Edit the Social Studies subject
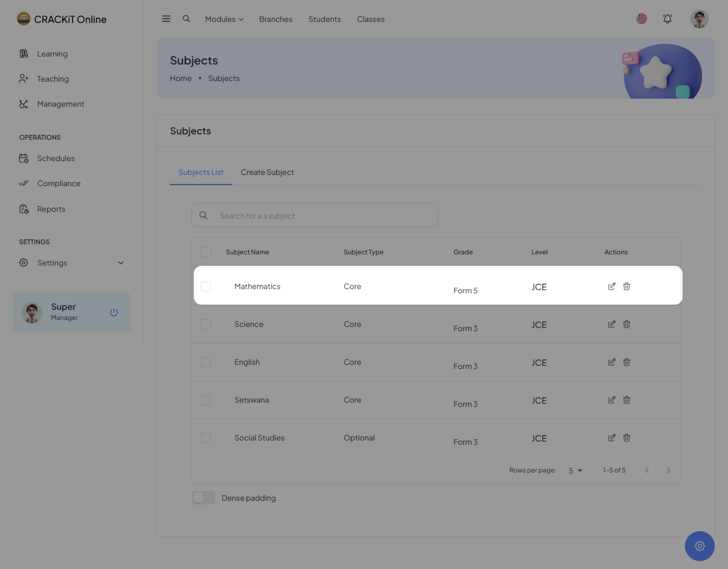This screenshot has width=728, height=569. [611, 438]
